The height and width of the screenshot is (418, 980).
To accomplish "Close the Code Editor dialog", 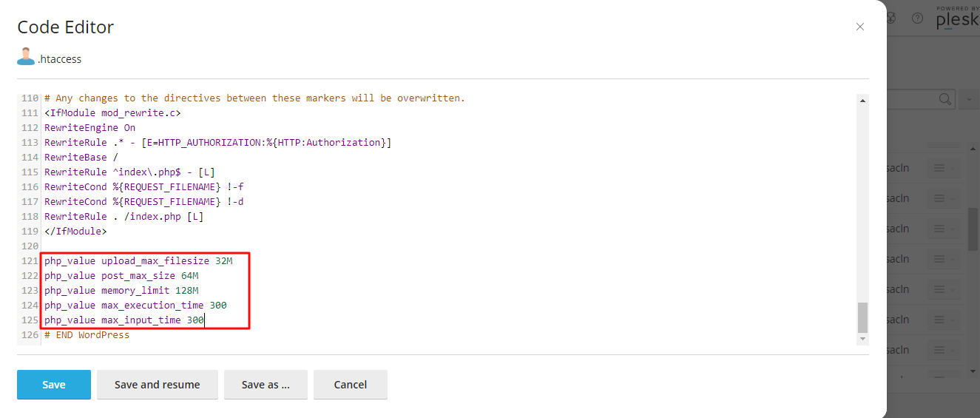I will (x=859, y=27).
